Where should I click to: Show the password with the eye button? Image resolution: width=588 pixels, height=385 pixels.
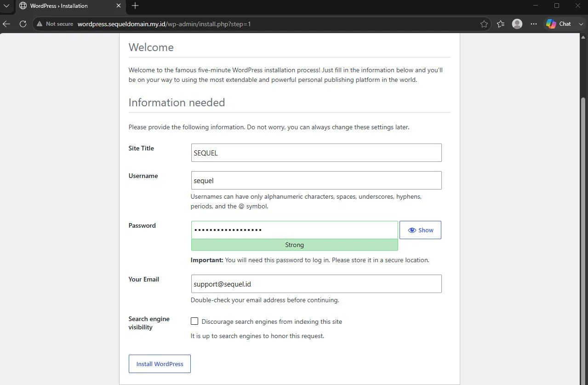(x=420, y=230)
